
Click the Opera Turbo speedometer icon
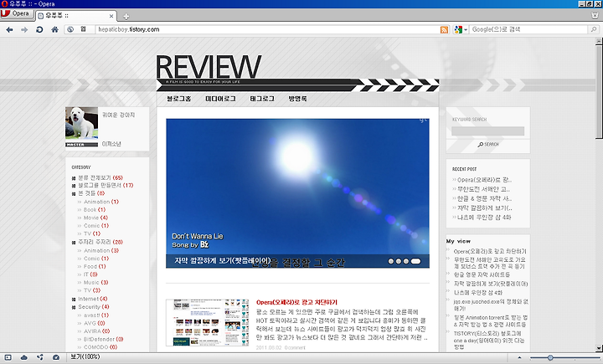pos(56,357)
